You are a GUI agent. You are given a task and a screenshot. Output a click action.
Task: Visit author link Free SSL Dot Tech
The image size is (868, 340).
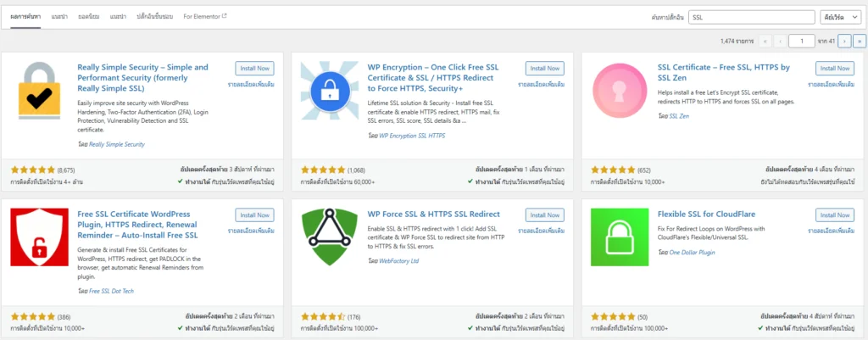[111, 291]
